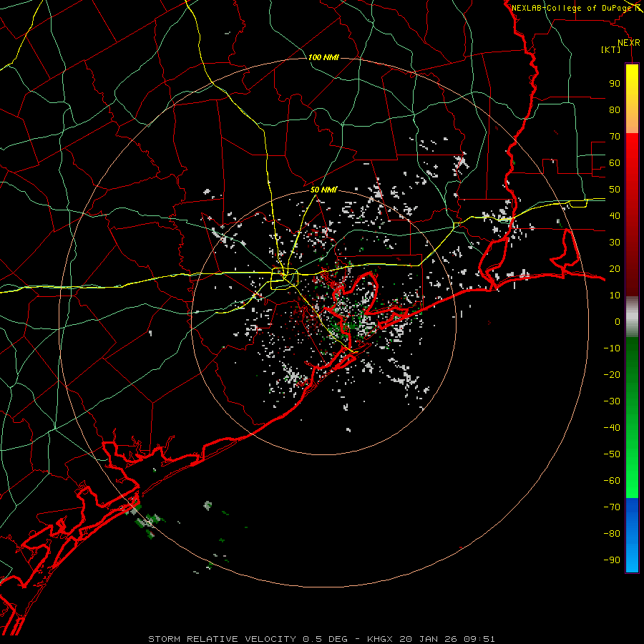This screenshot has width=644, height=644.
Task: Click the positive 20 knots scale label
Action: pos(615,268)
